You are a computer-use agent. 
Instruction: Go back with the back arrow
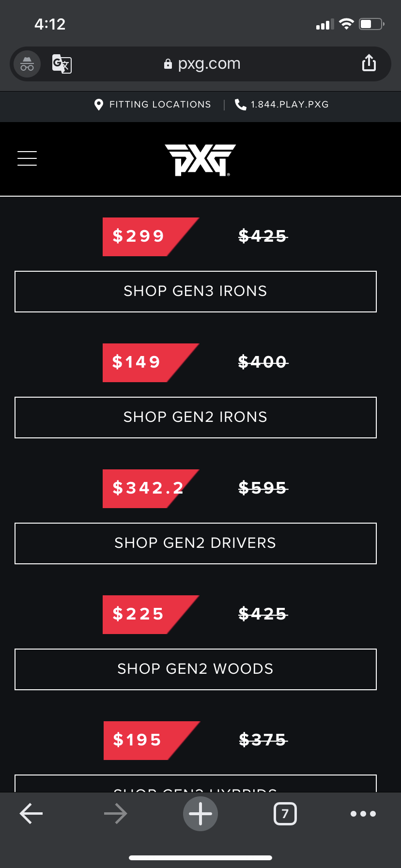click(31, 813)
